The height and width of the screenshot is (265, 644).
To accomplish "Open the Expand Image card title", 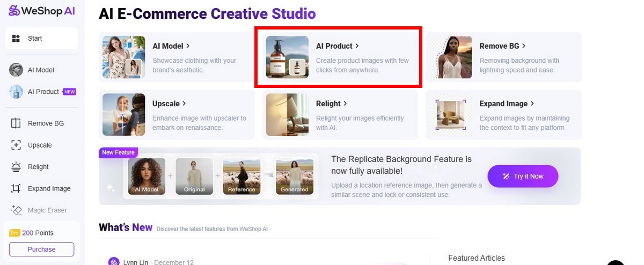I will (503, 104).
